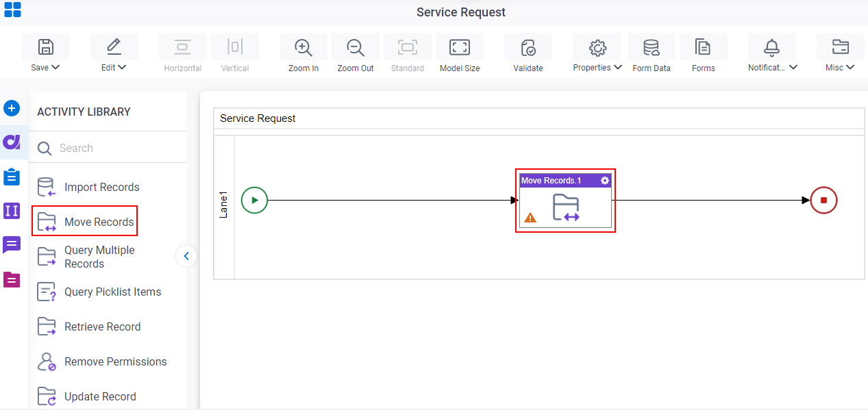
Task: Select the magenta document sidebar tab
Action: 12,279
